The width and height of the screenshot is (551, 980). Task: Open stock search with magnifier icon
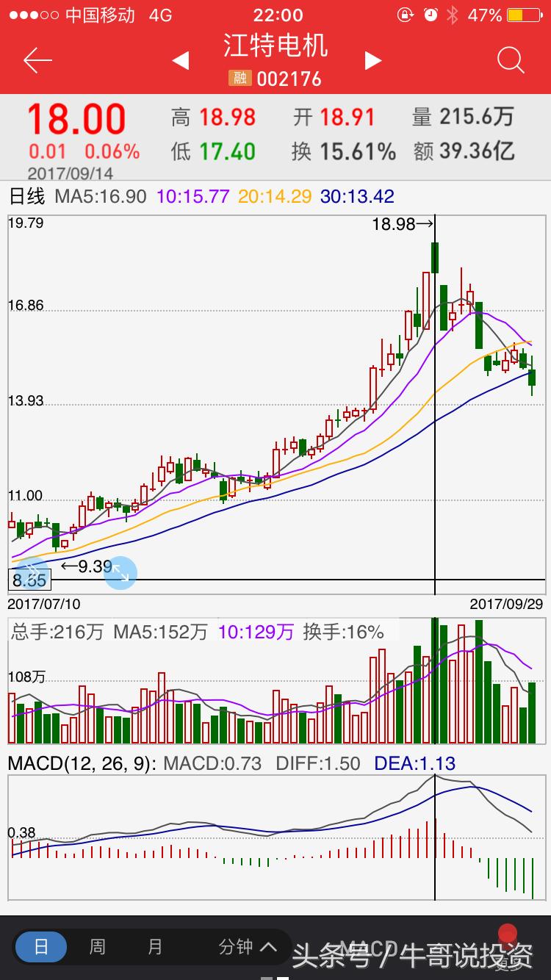click(x=511, y=61)
